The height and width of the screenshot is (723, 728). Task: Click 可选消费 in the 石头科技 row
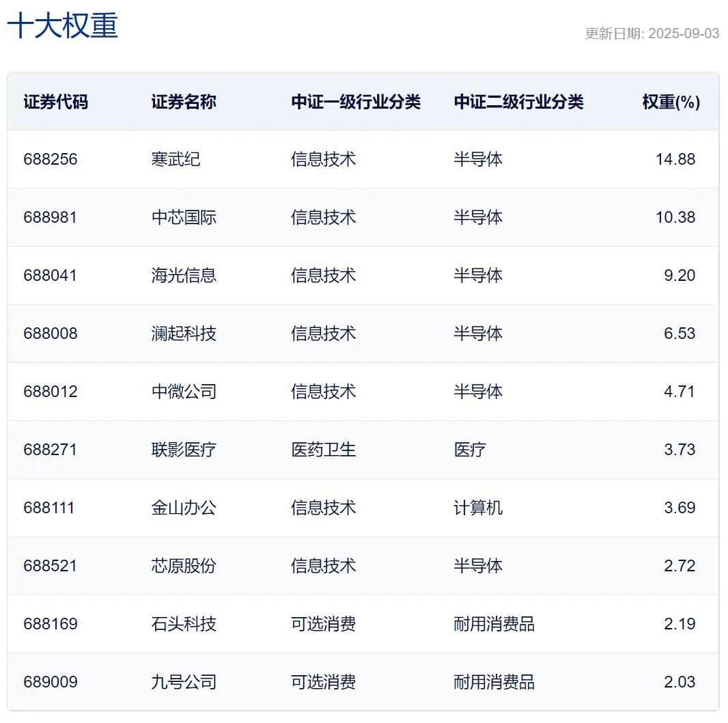324,623
